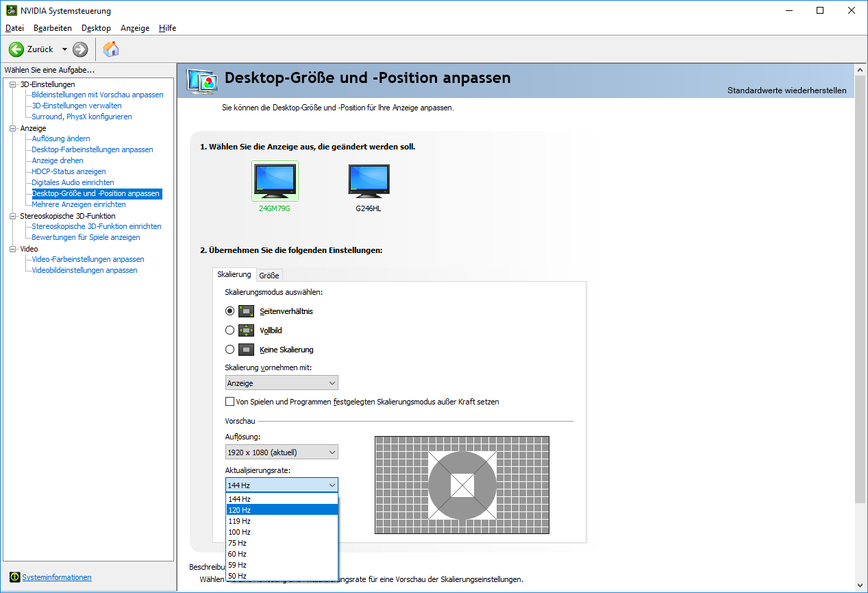This screenshot has width=868, height=593.
Task: Choose 120 Hz refresh rate
Action: point(282,510)
